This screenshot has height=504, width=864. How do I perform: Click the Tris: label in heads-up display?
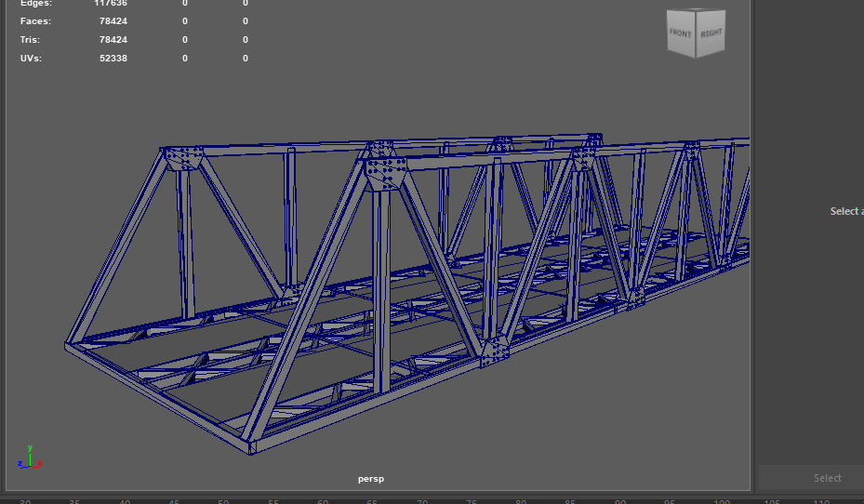point(30,40)
